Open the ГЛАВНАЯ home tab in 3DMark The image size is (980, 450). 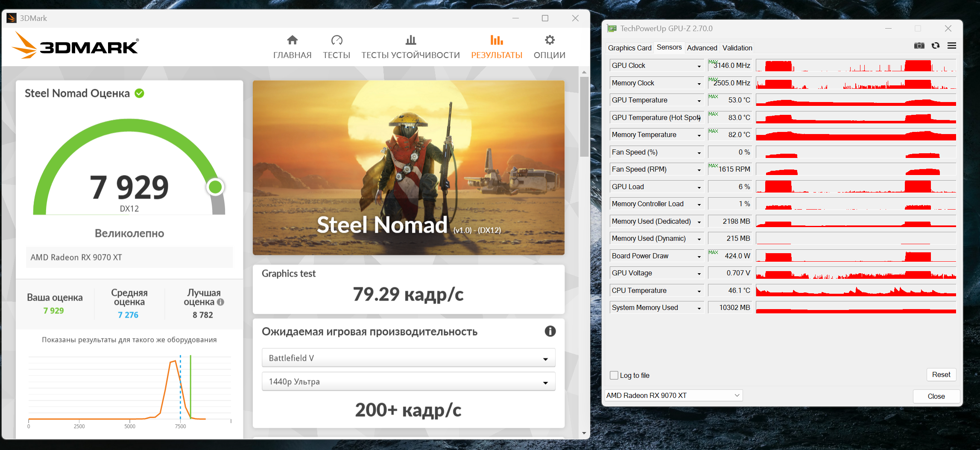(x=292, y=47)
